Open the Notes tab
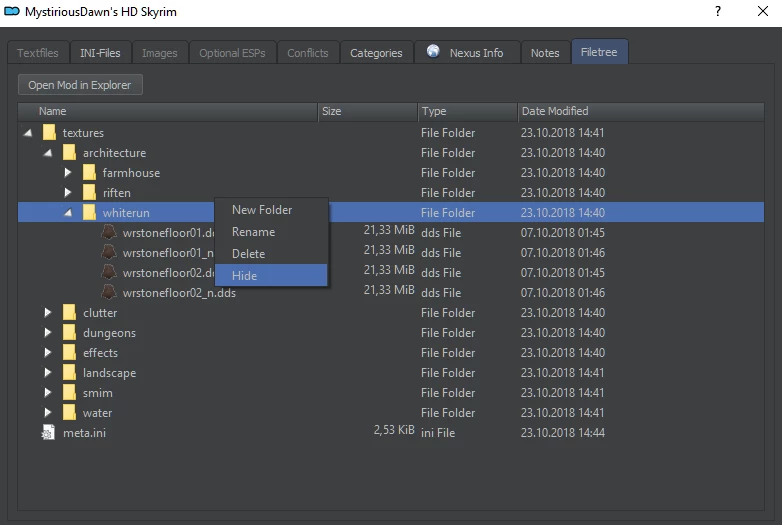This screenshot has height=525, width=782. [545, 53]
